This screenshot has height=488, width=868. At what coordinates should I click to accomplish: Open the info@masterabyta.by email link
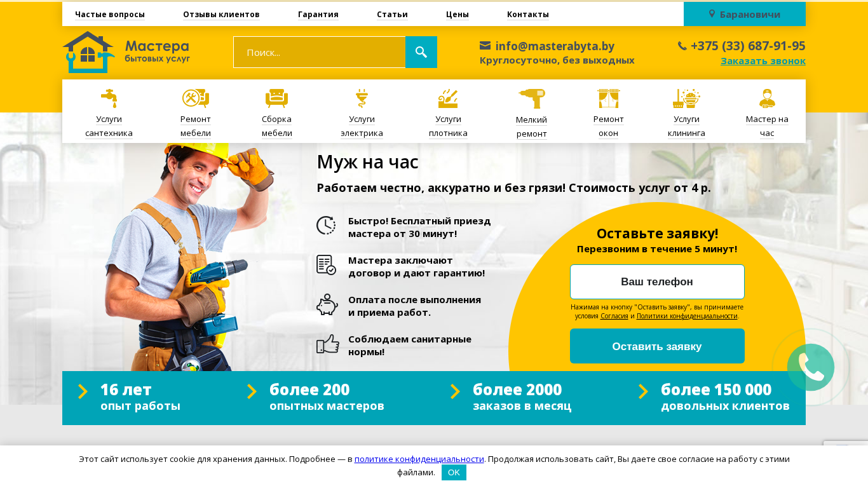click(x=555, y=46)
